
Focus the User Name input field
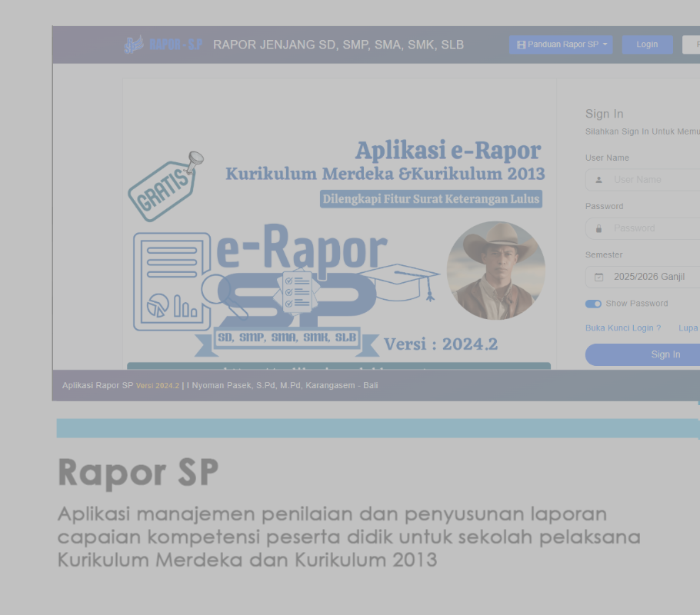tap(654, 180)
